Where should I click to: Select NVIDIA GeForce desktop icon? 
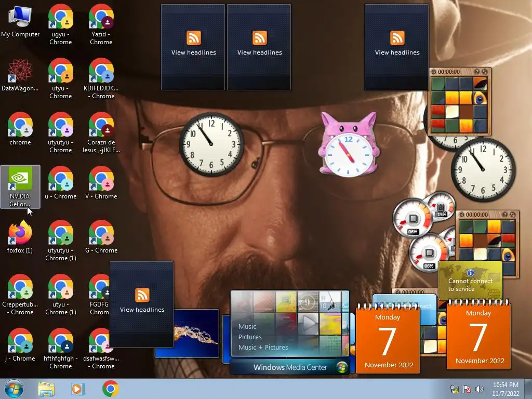click(20, 187)
